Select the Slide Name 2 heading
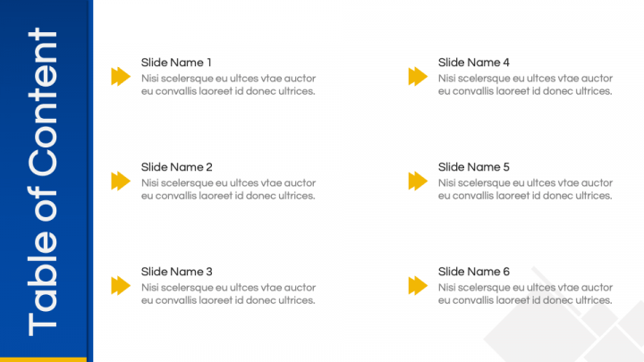This screenshot has height=362, width=644. click(x=176, y=167)
